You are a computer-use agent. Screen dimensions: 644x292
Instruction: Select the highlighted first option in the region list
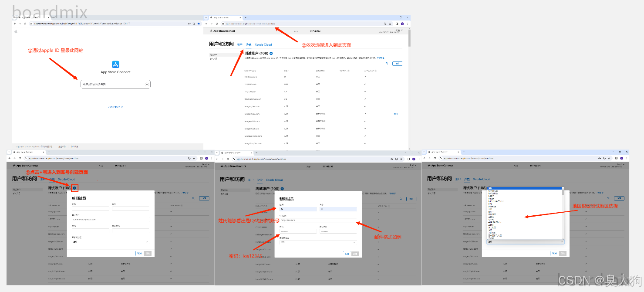(524, 188)
